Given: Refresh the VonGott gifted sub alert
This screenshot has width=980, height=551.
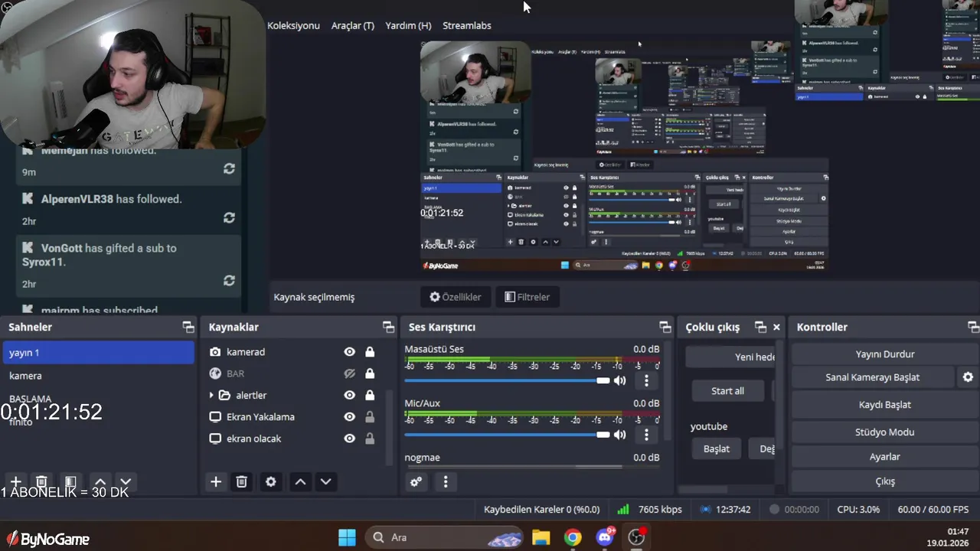Looking at the screenshot, I should [x=229, y=281].
